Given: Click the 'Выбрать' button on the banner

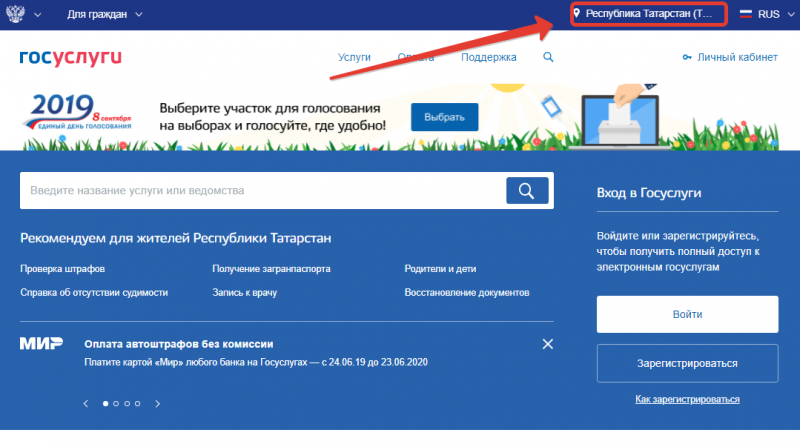Looking at the screenshot, I should [444, 117].
